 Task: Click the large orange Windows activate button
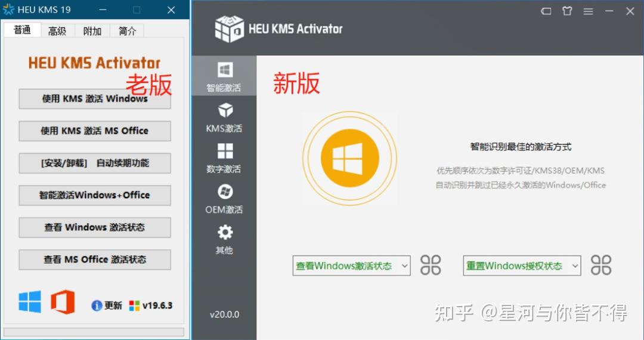pyautogui.click(x=349, y=158)
